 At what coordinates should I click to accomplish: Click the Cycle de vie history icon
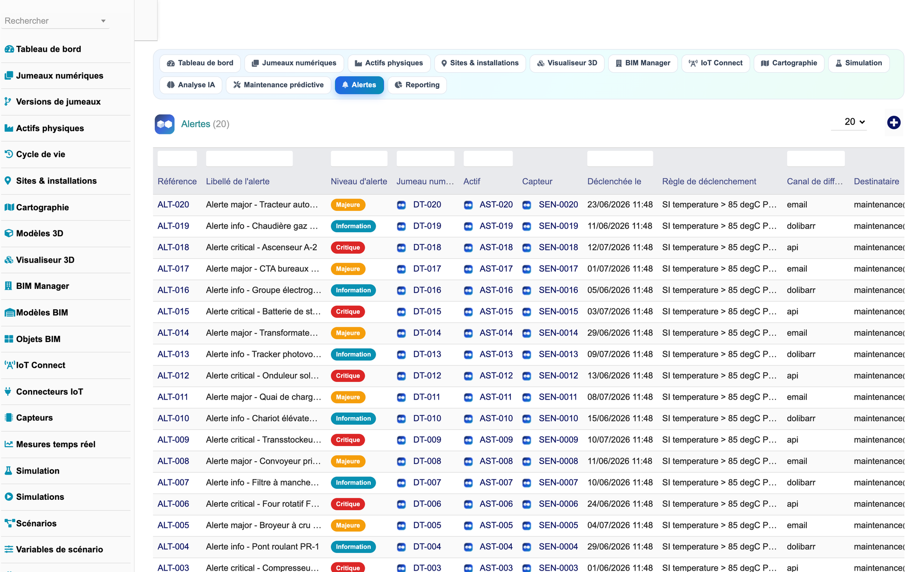[9, 154]
